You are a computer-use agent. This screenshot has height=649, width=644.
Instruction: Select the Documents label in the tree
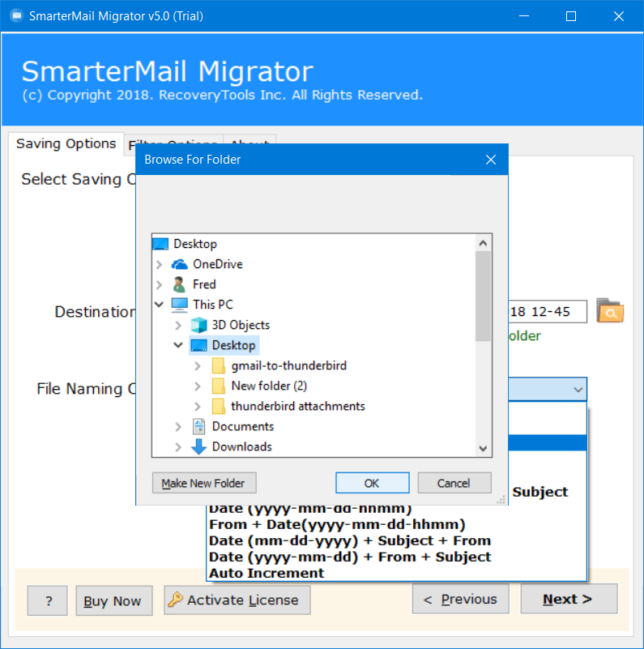pos(243,426)
